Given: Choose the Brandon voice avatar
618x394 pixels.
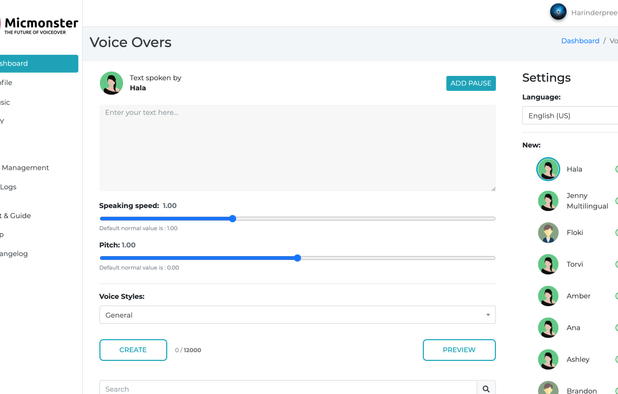Looking at the screenshot, I should coord(548,388).
